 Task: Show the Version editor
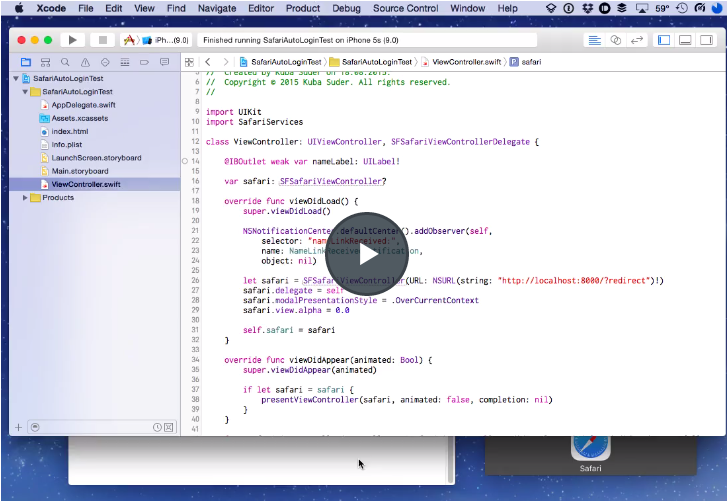[x=637, y=40]
